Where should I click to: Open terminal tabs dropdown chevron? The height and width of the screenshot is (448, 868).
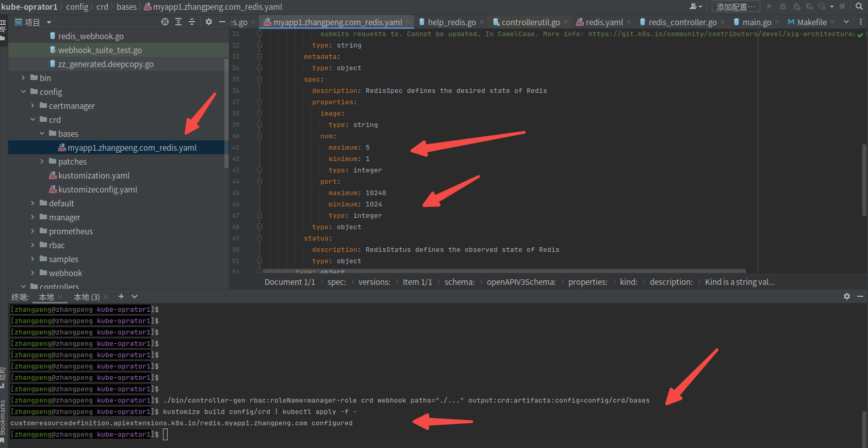click(135, 296)
